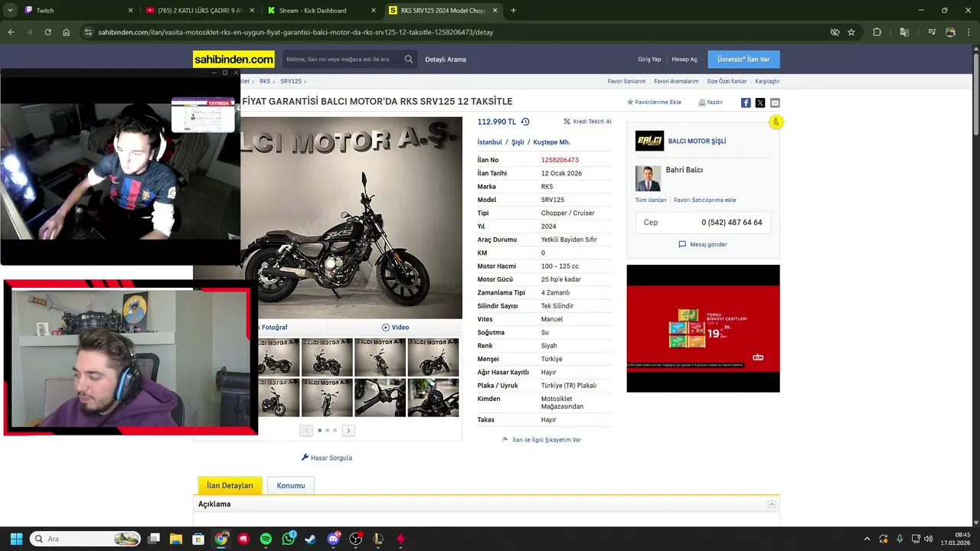Screen dimensions: 980x551
Task: View site information icon in address bar
Action: [x=88, y=32]
